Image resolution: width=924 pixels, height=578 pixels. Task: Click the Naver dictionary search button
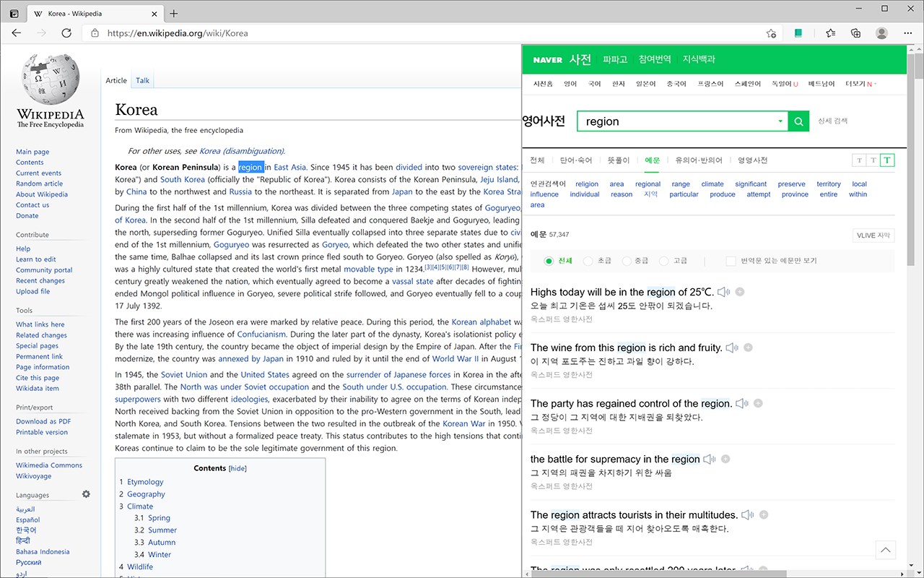click(798, 121)
